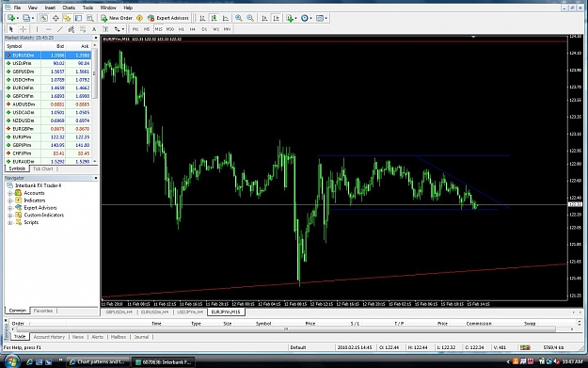Click the New Order button
The height and width of the screenshot is (368, 588).
tap(117, 18)
